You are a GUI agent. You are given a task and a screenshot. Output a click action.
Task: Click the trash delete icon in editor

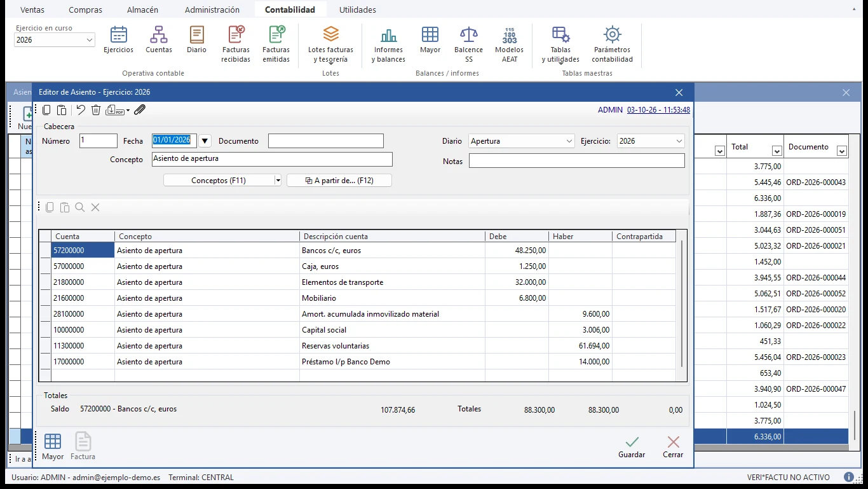point(96,110)
